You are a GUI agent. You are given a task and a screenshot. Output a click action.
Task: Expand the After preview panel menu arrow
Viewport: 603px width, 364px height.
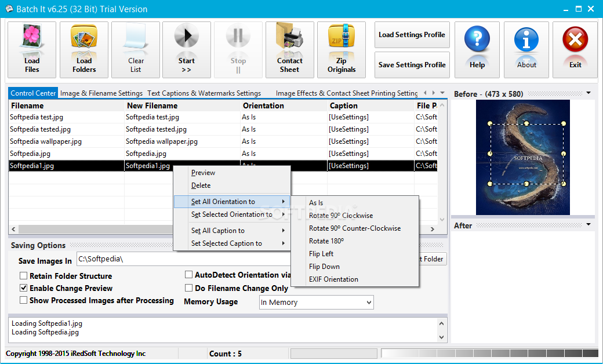click(x=589, y=224)
